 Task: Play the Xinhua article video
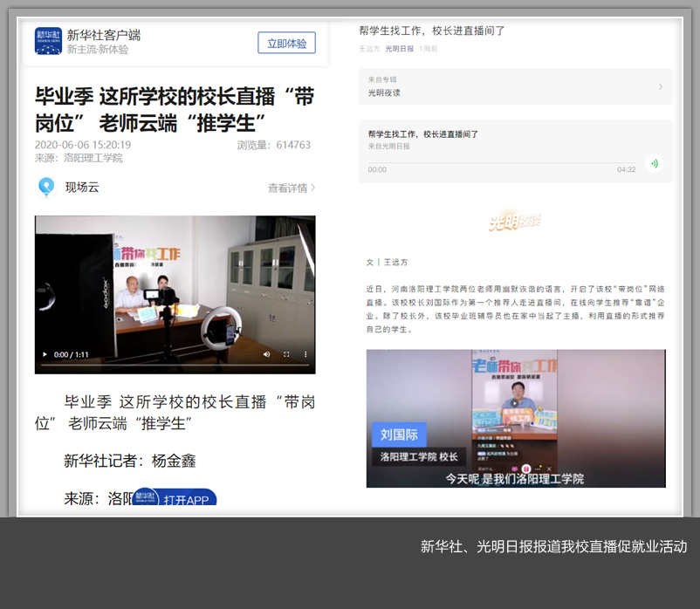coord(45,355)
